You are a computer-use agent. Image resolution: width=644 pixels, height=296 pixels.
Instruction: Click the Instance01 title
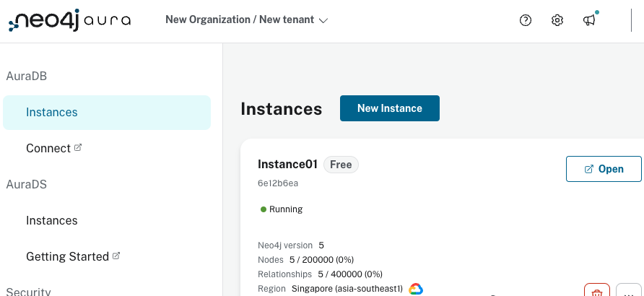pos(287,165)
